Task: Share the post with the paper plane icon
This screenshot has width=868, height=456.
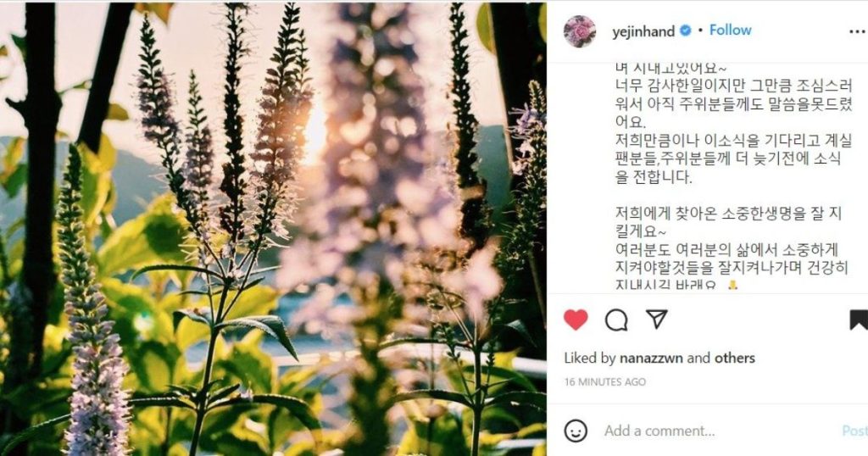Action: coord(657,320)
